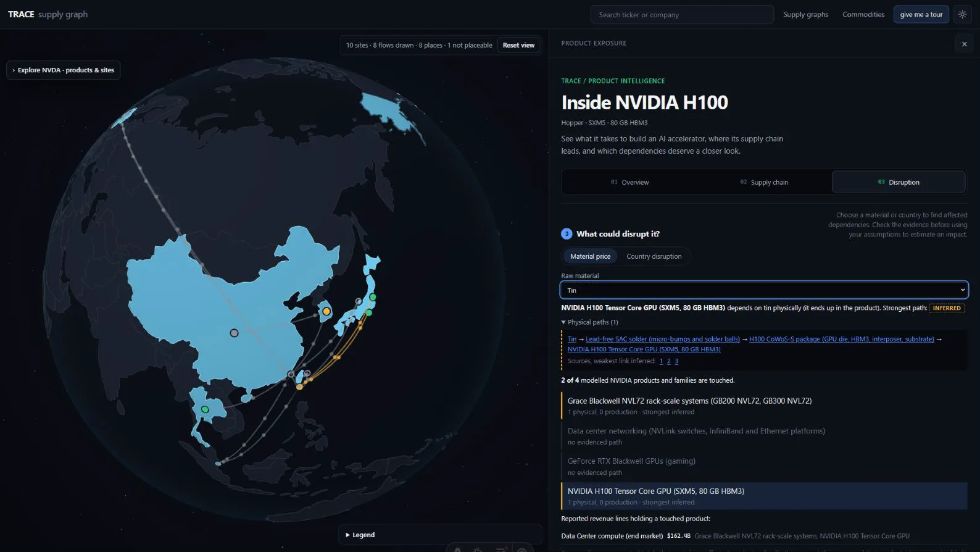
Task: Switch to the 01 Overview tab
Action: [x=629, y=182]
